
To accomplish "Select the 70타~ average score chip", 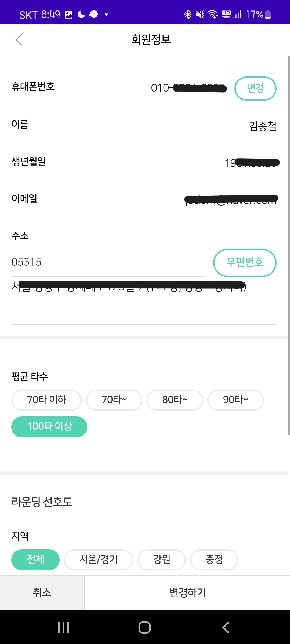I will (x=114, y=400).
